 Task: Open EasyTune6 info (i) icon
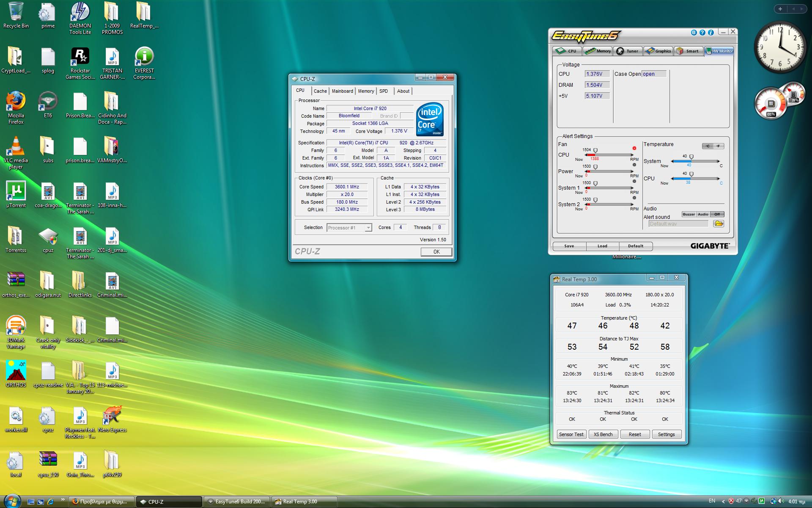click(x=710, y=33)
